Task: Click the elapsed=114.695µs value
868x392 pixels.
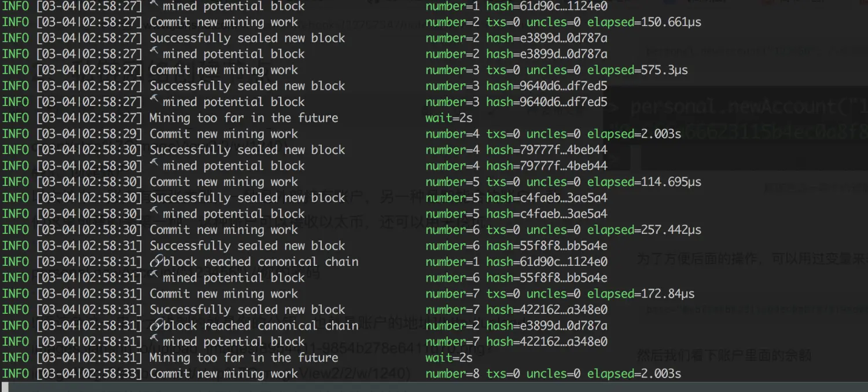Action: [645, 182]
